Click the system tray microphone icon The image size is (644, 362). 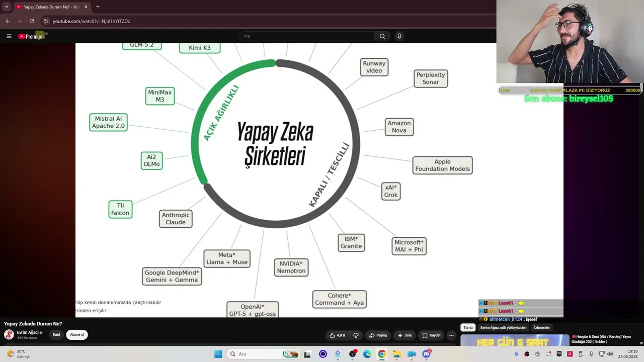(591, 354)
